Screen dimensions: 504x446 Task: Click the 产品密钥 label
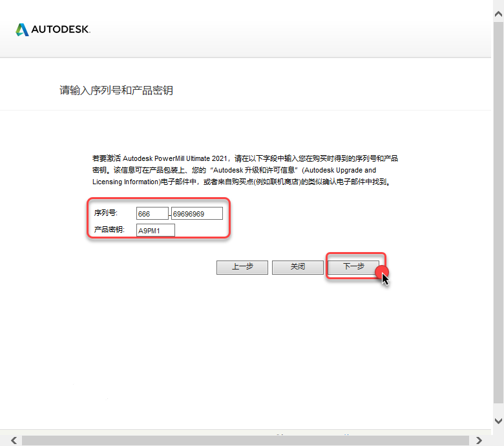(109, 229)
